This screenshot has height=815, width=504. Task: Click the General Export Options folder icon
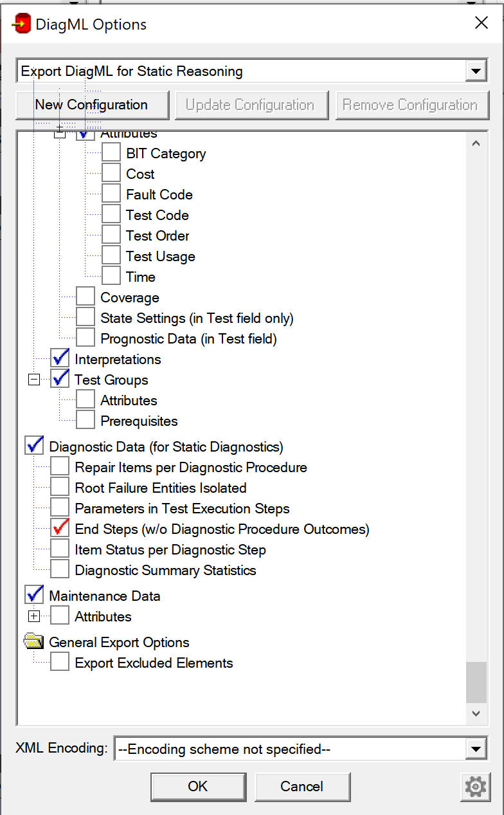tap(34, 641)
